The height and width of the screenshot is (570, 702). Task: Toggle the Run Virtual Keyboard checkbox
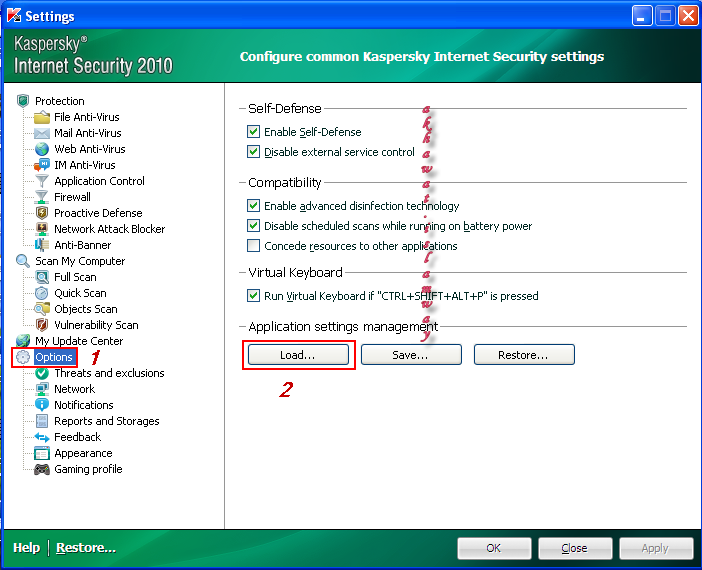tap(253, 296)
